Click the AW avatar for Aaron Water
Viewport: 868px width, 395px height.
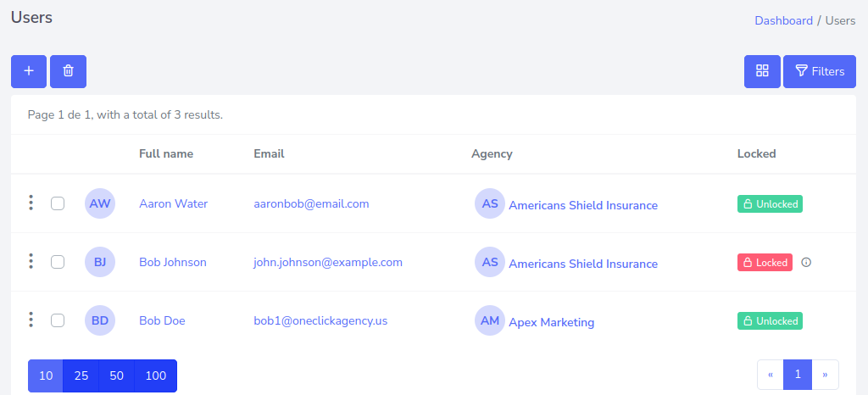click(x=100, y=203)
